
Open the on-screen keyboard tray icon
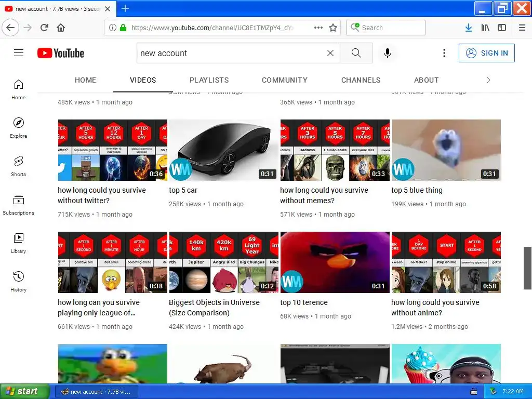click(x=474, y=392)
